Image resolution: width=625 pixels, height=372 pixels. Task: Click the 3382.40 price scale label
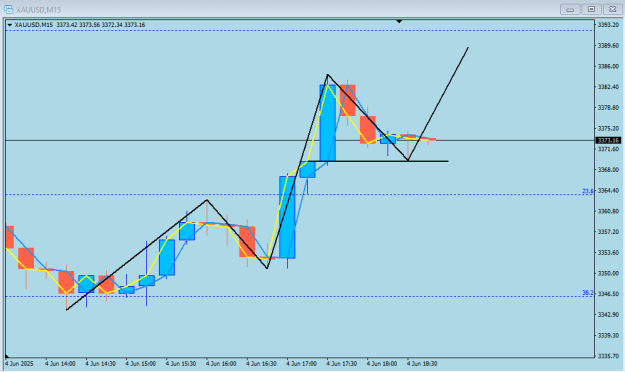tap(608, 87)
